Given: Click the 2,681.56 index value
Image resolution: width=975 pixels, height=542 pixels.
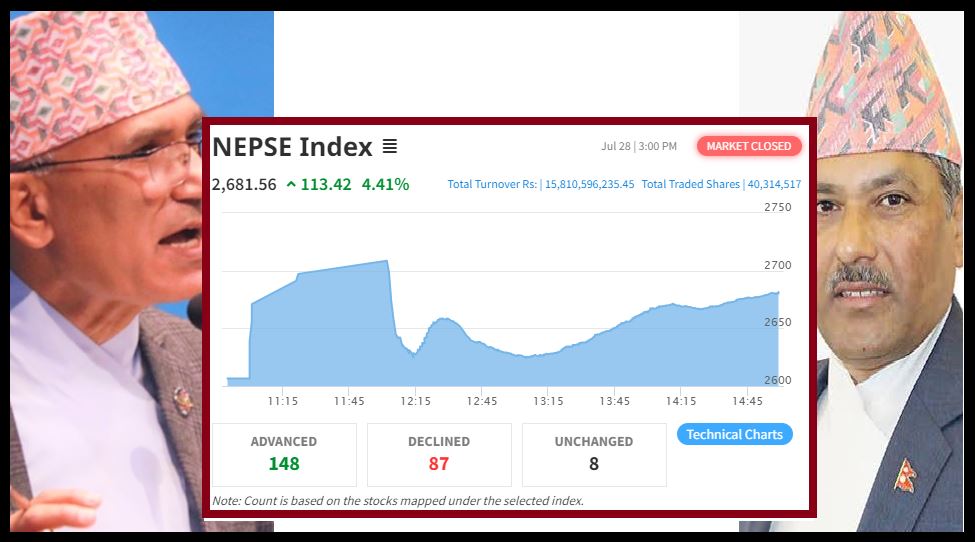Looking at the screenshot, I should point(244,184).
